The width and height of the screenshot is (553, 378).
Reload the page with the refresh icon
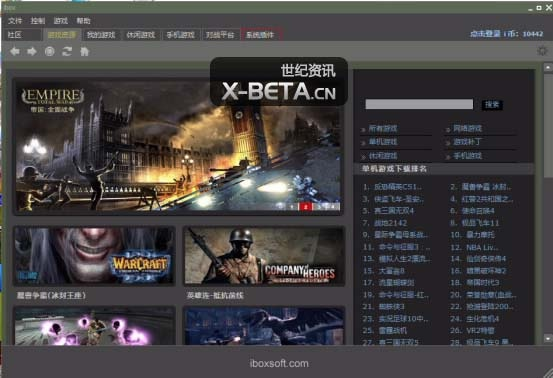coord(67,51)
